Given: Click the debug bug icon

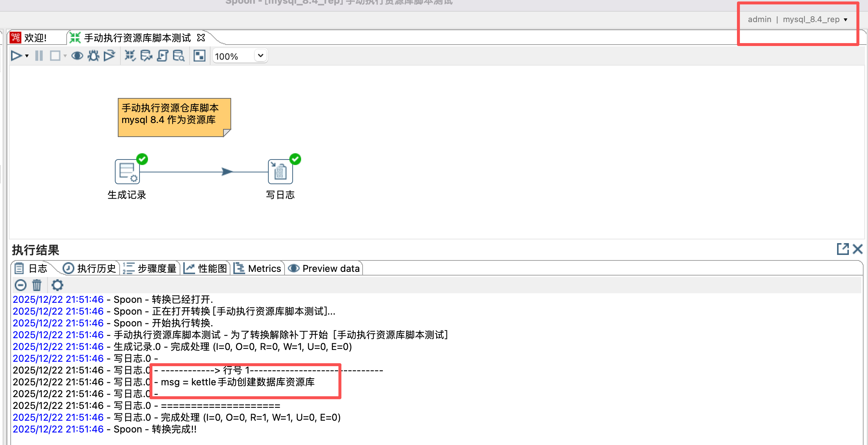Looking at the screenshot, I should coord(93,56).
